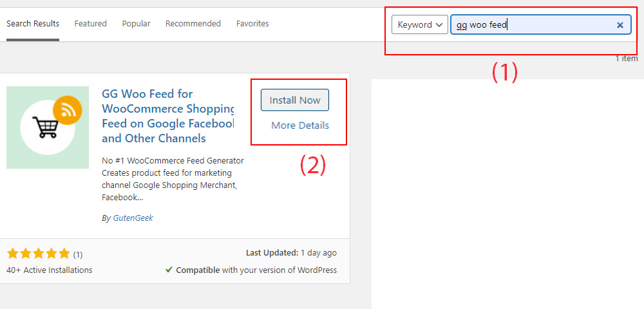Open the GG Woo Feed plugin title link
Screen dimensions: 644x309
pyautogui.click(x=168, y=116)
